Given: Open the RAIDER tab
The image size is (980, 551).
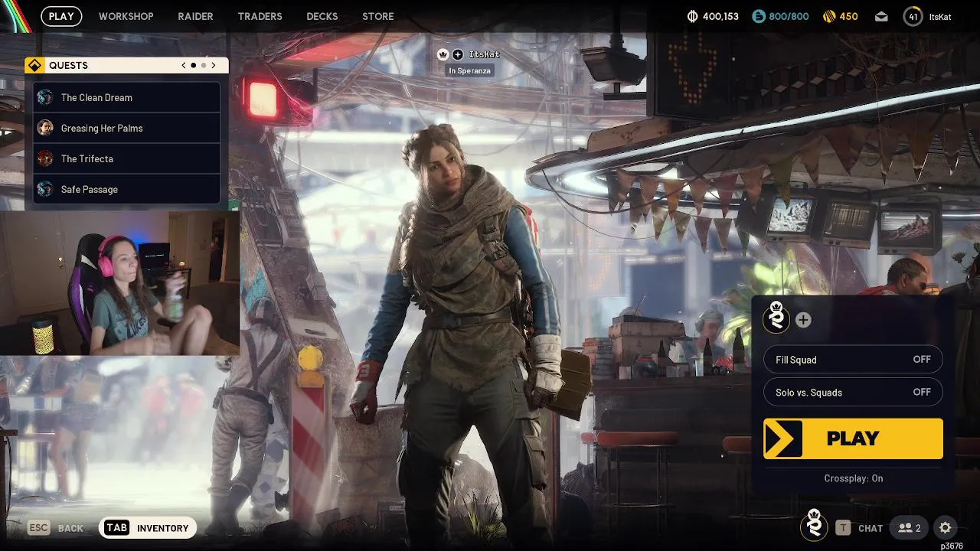Looking at the screenshot, I should click(195, 16).
